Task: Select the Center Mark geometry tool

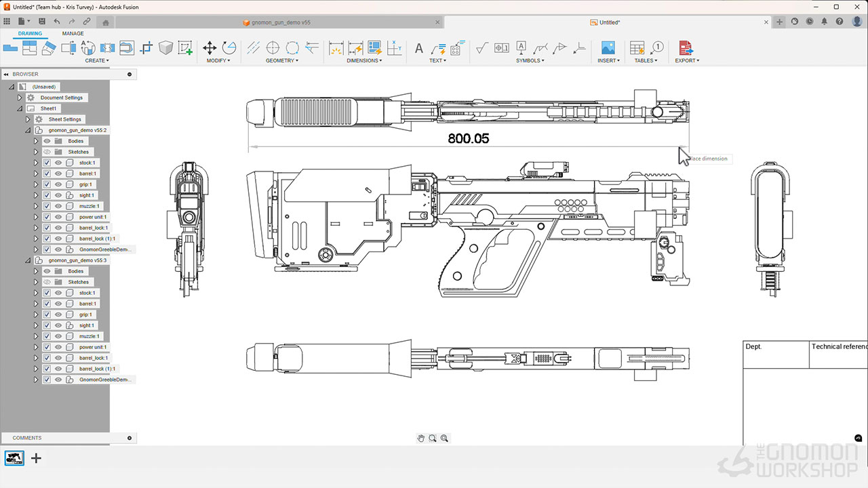Action: 273,47
